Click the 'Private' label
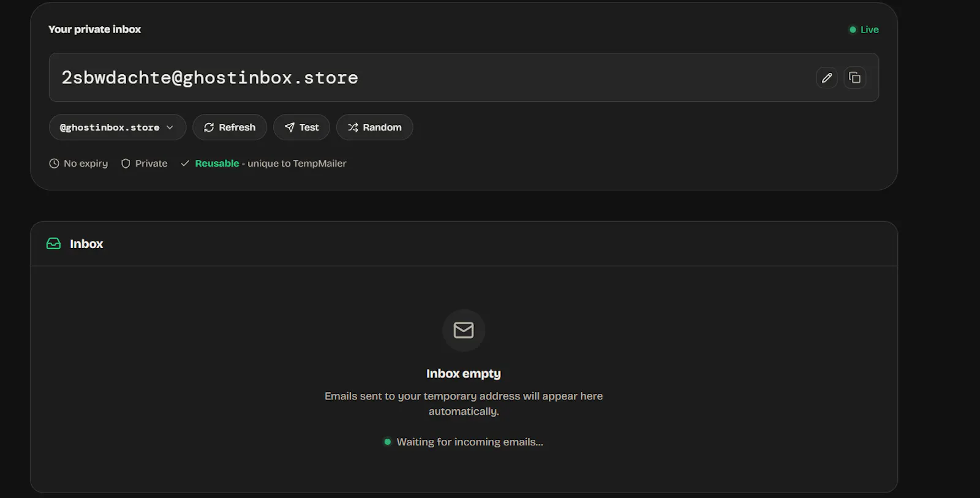Viewport: 980px width, 498px height. tap(151, 164)
